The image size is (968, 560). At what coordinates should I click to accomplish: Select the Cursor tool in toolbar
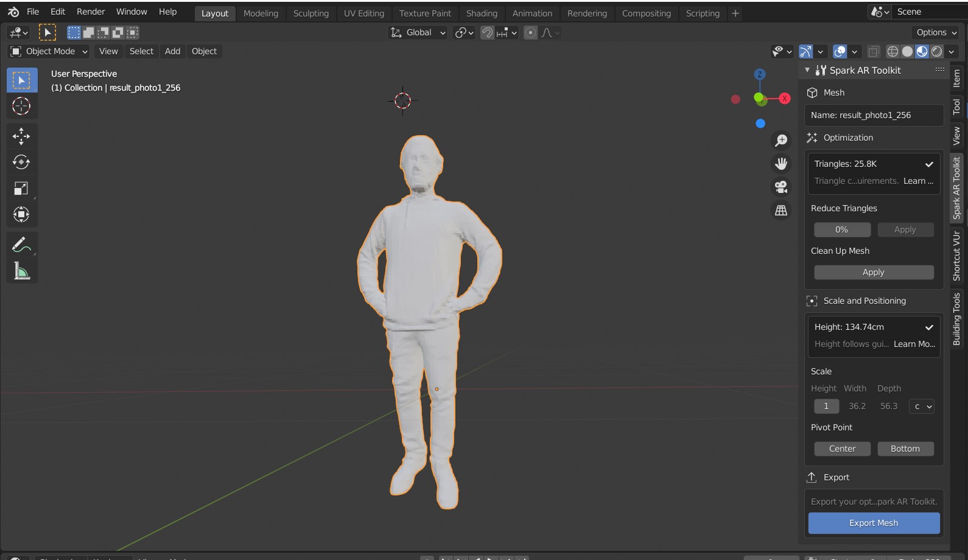coord(21,106)
